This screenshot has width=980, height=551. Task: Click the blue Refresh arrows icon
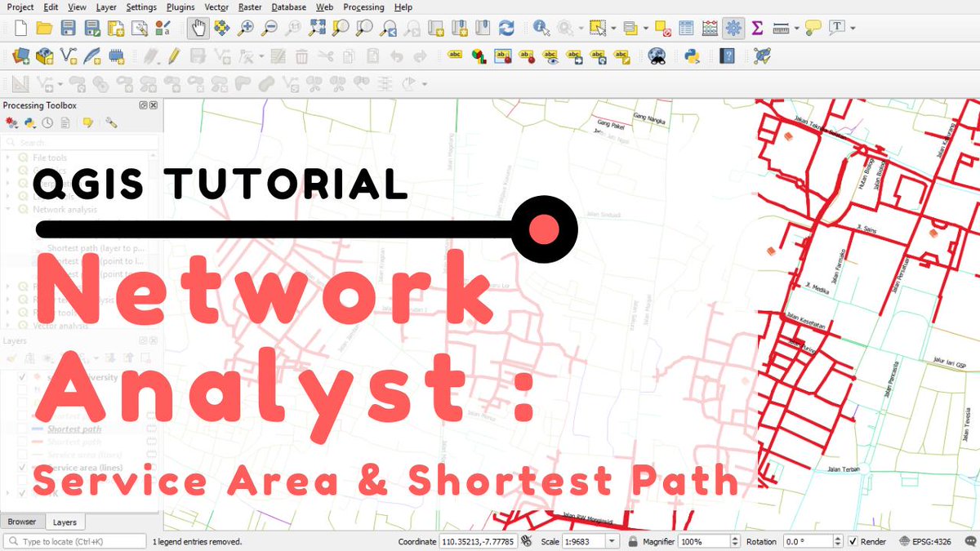pyautogui.click(x=507, y=29)
